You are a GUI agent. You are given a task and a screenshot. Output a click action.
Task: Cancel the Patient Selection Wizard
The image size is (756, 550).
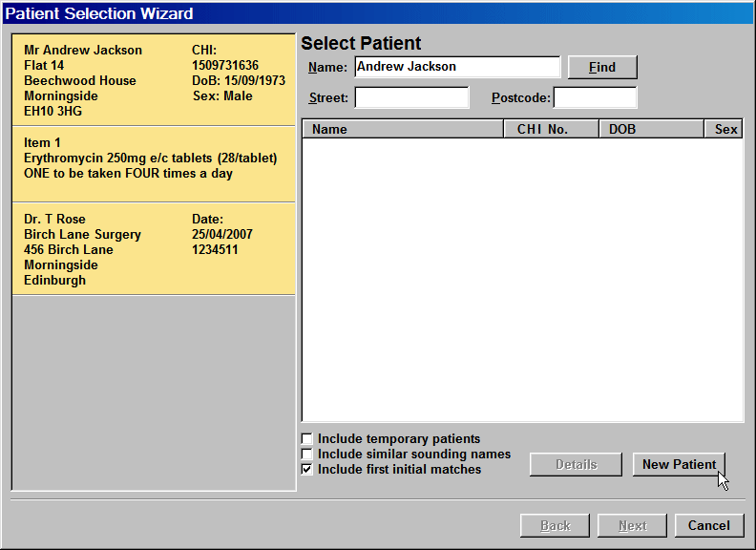pyautogui.click(x=708, y=525)
